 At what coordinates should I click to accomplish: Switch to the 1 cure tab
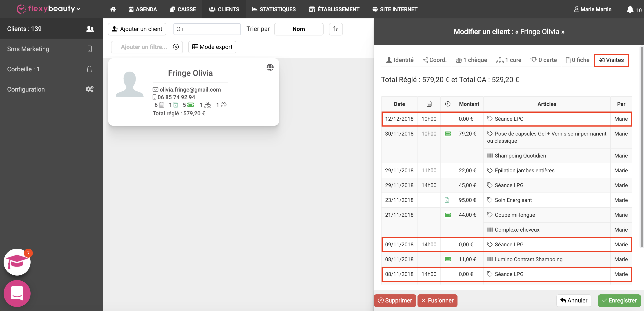pos(509,60)
